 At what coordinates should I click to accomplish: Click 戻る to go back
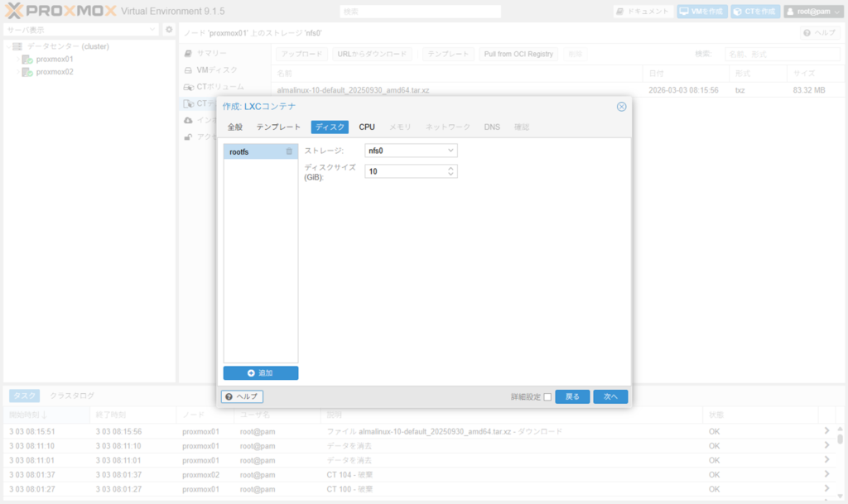[x=572, y=396]
